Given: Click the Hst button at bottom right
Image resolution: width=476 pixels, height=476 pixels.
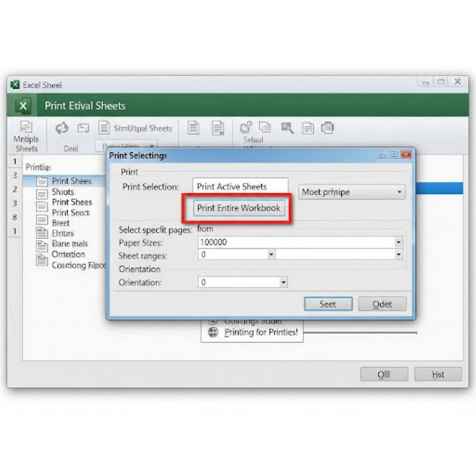Looking at the screenshot, I should [438, 374].
